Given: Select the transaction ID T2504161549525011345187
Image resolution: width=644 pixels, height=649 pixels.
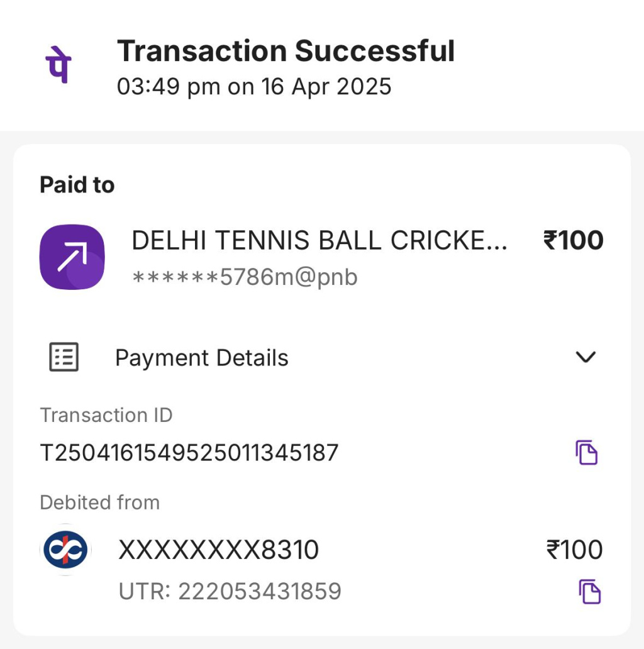Looking at the screenshot, I should pyautogui.click(x=189, y=453).
